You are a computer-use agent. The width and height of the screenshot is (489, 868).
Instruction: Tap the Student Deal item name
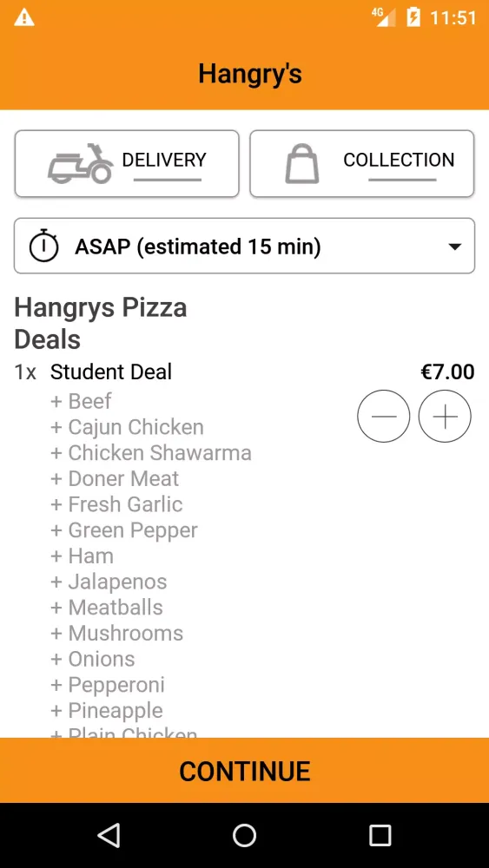(x=111, y=372)
